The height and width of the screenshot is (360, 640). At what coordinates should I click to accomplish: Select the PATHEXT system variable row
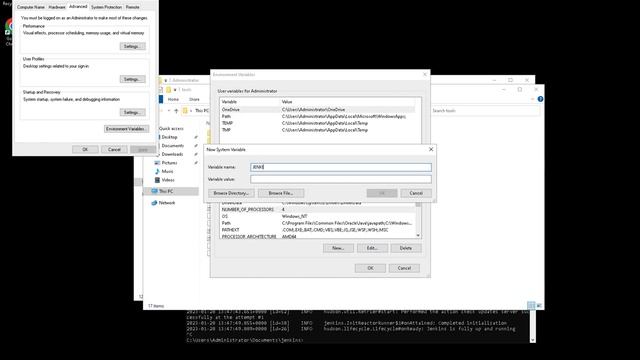click(317, 230)
